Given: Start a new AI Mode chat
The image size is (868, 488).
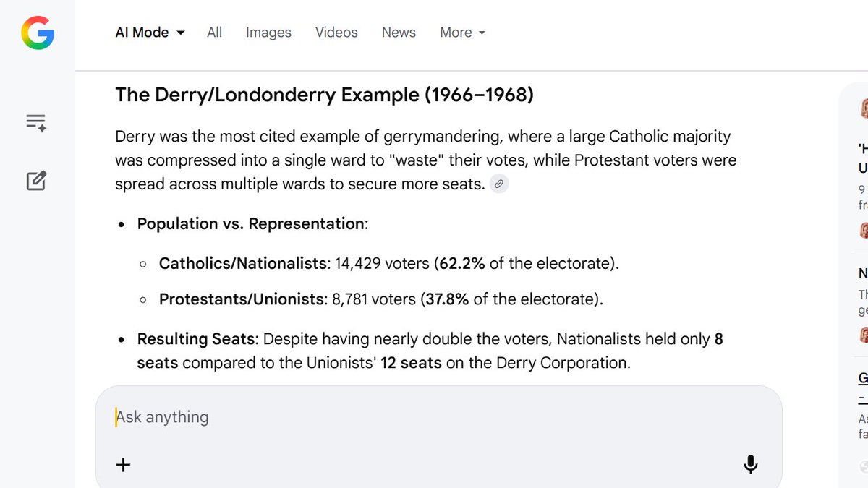Looking at the screenshot, I should 36,181.
